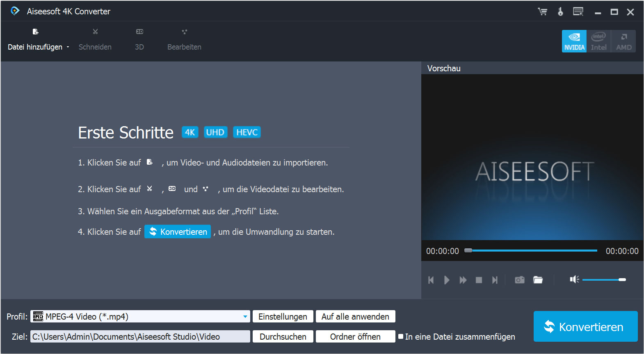Enable NVIDIA hardware acceleration
The width and height of the screenshot is (644, 354).
point(574,41)
